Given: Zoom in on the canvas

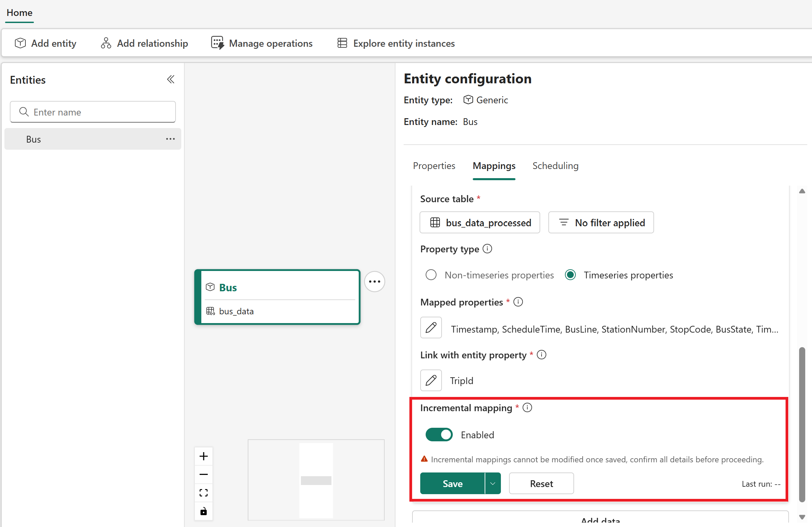Looking at the screenshot, I should pos(204,456).
